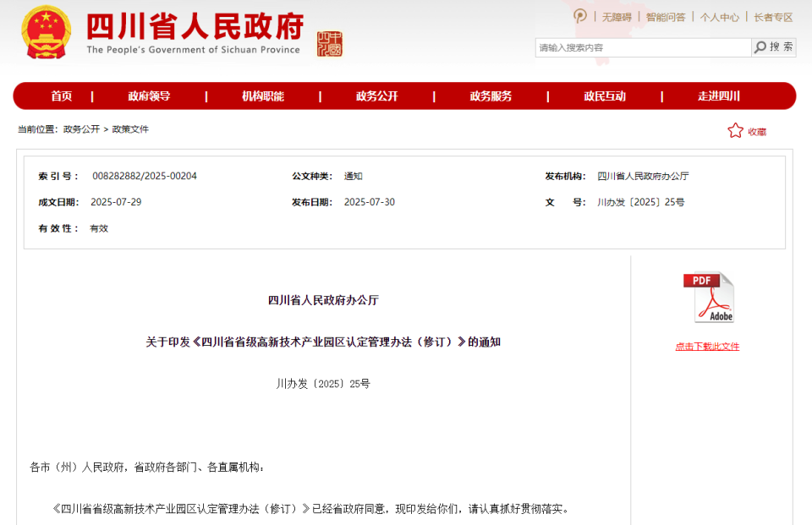812x525 pixels.
Task: Click the 成文日期 label
Action: click(x=58, y=202)
